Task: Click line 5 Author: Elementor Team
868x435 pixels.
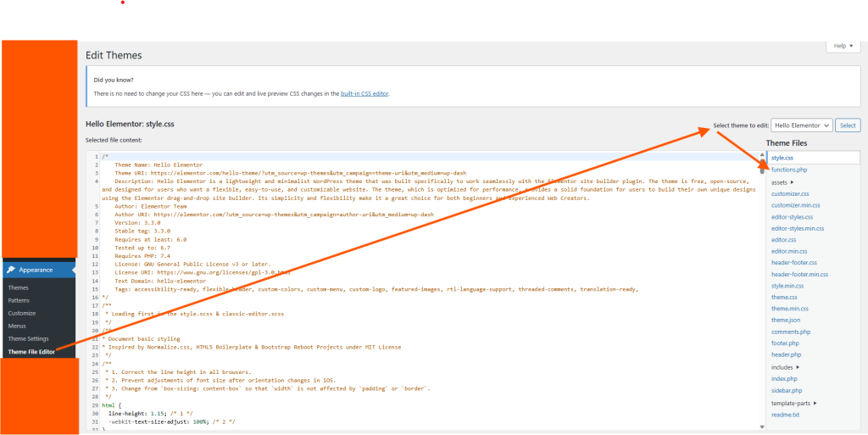Action: pos(150,206)
